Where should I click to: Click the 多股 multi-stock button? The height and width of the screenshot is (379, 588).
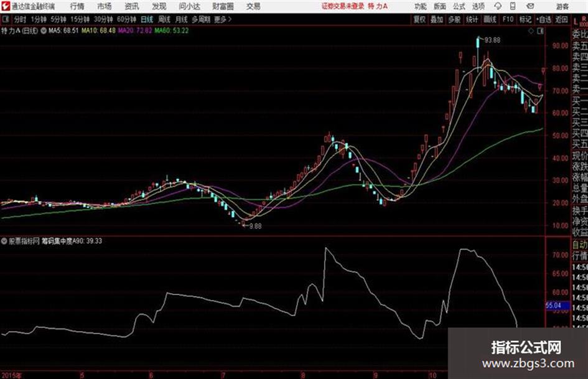pos(454,19)
